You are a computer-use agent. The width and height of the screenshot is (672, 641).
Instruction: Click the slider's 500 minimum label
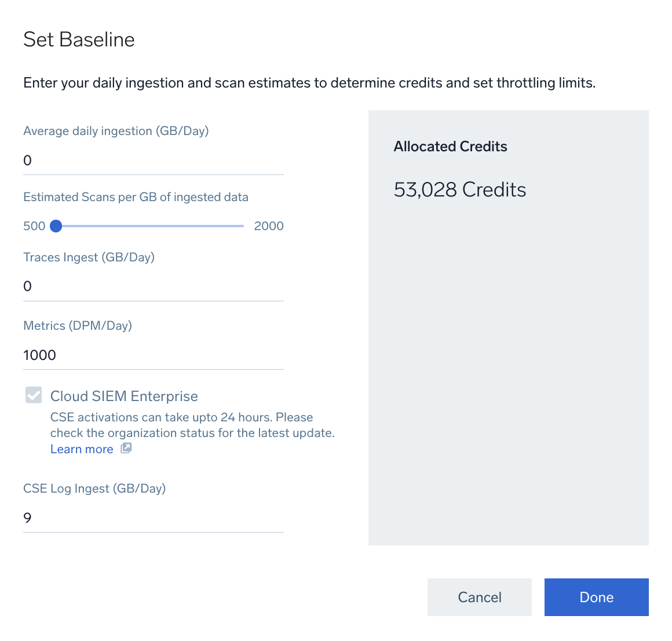pos(34,226)
